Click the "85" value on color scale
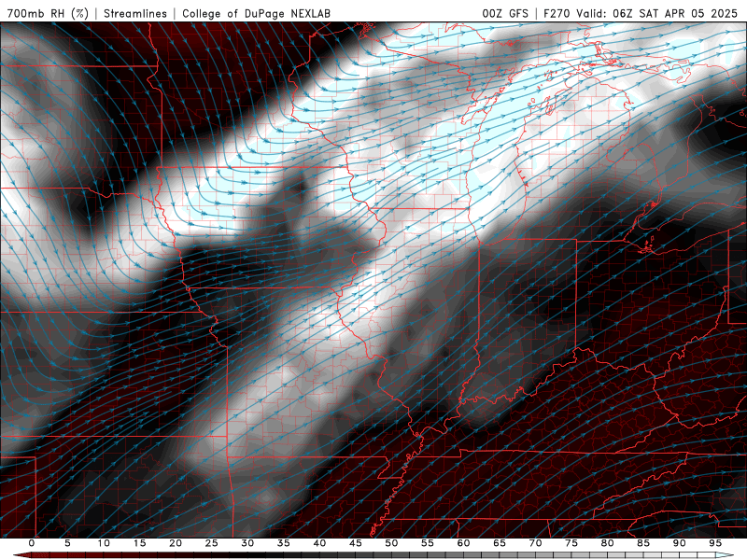The height and width of the screenshot is (560, 747). [643, 543]
